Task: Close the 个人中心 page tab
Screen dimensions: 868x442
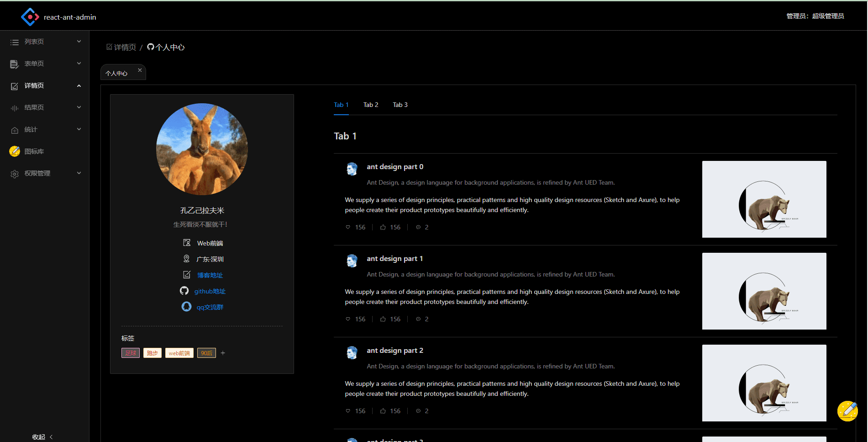Action: [140, 70]
